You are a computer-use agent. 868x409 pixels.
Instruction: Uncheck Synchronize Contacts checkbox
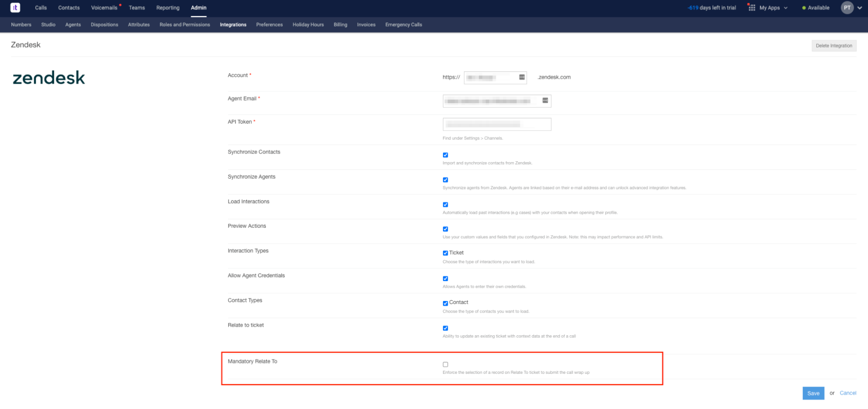445,155
